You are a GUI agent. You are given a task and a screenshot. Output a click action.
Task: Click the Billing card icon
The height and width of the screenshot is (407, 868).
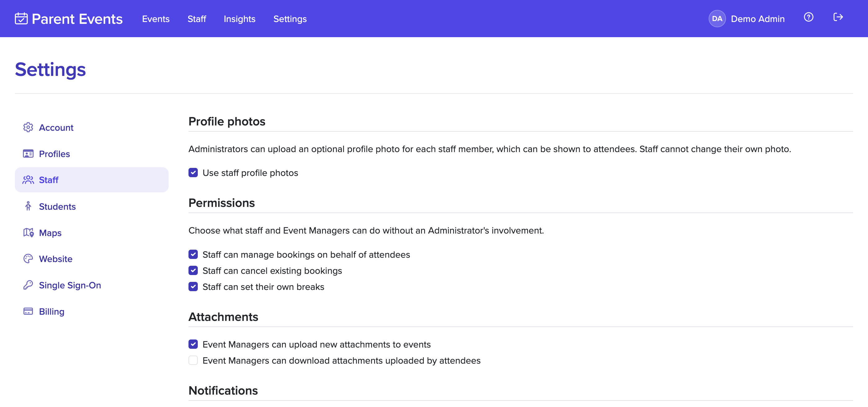[28, 311]
